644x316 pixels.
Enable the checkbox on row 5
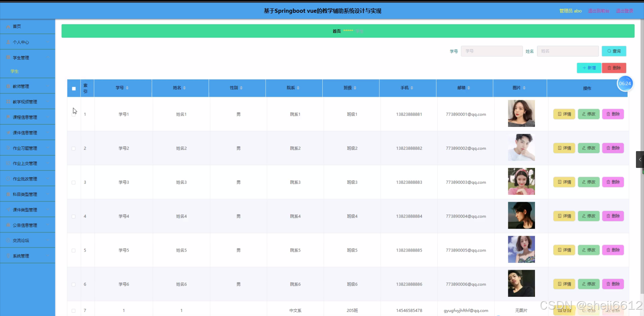[x=73, y=251]
